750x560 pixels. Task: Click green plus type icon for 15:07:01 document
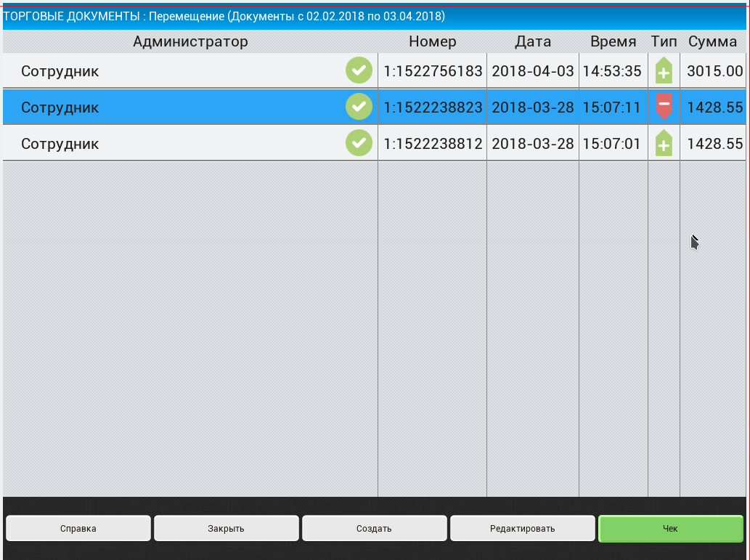[x=664, y=143]
